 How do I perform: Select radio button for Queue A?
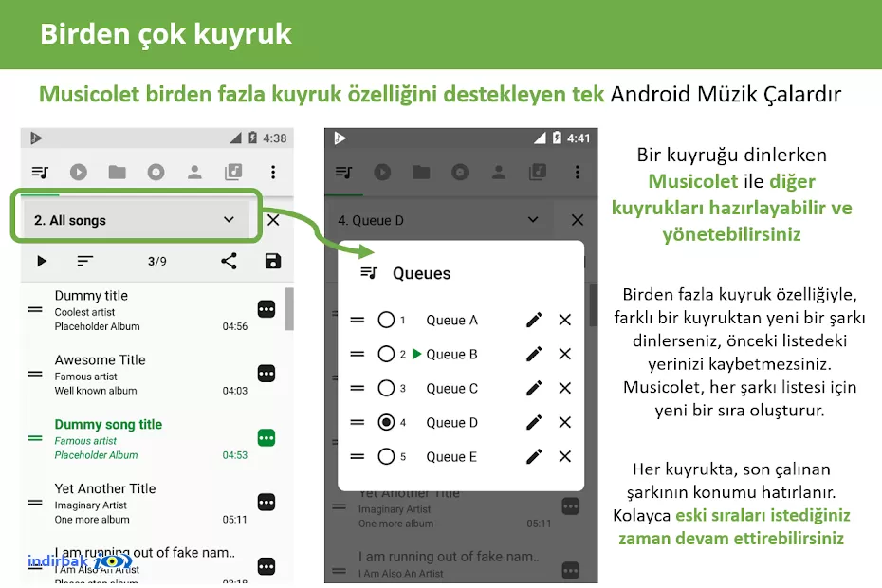click(x=386, y=320)
